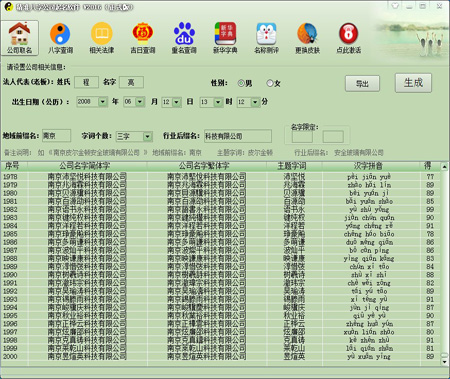The width and height of the screenshot is (450, 379).
Task: Click second 名字限定 input box
Action: click(333, 137)
